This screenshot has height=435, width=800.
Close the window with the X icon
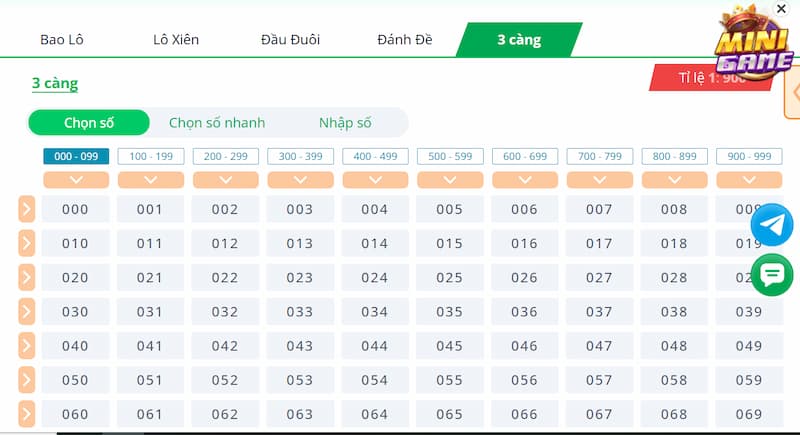(781, 8)
